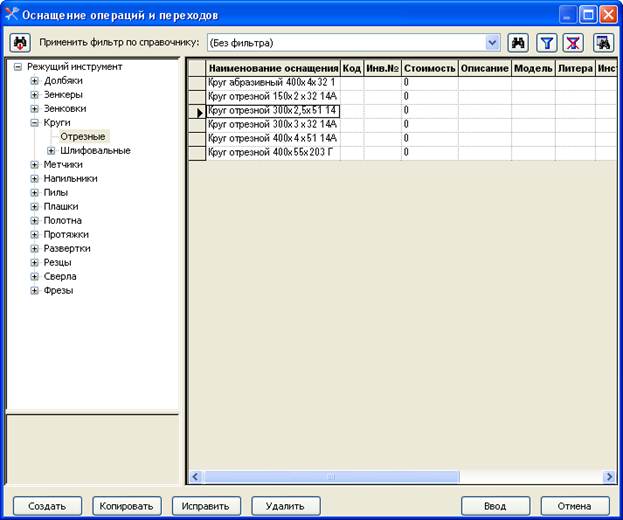Viewport: 623px width, 520px height.
Task: Select the 'Метчики' tree label
Action: click(x=63, y=164)
